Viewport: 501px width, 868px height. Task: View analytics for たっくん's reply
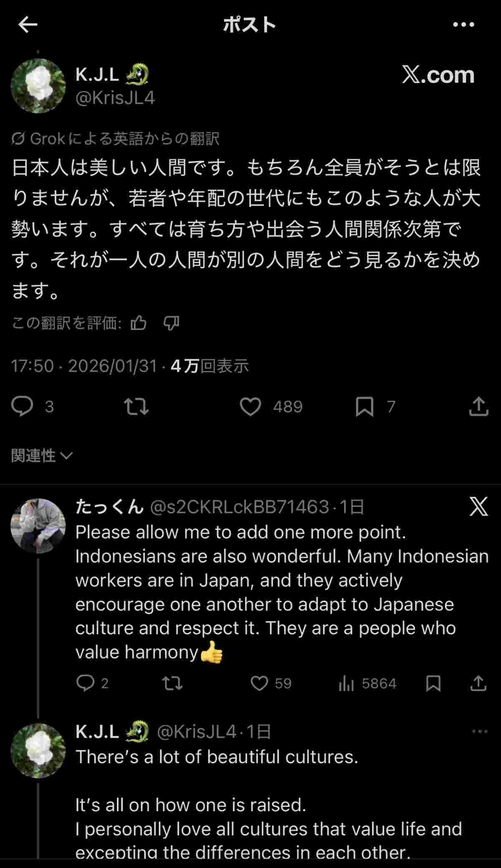[x=346, y=683]
